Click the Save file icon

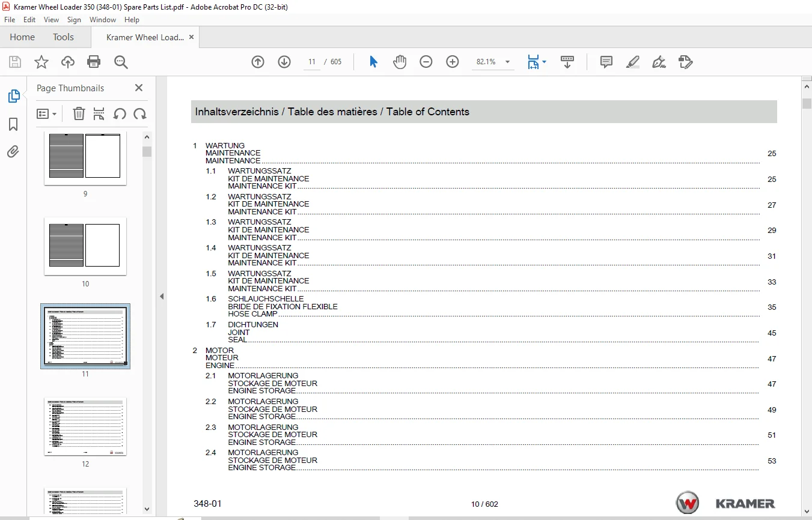[15, 62]
